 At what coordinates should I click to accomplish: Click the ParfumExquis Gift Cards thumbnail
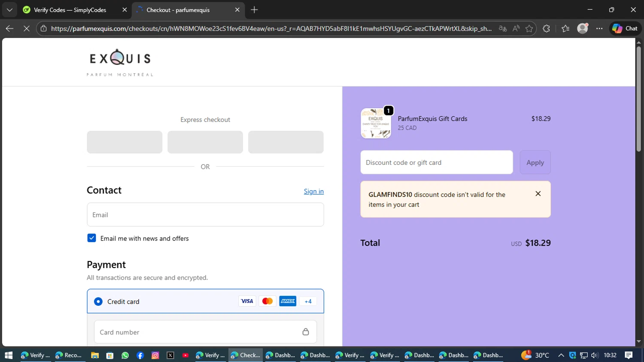point(376,123)
